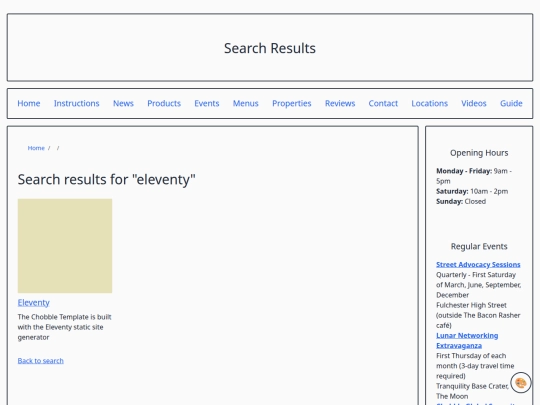Open the Guide nav item
This screenshot has height=405, width=540.
[511, 103]
